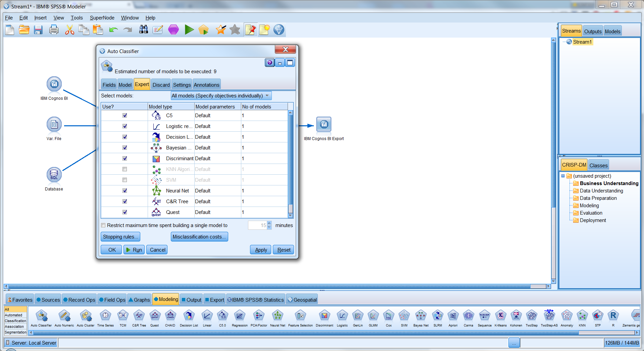The image size is (644, 351).
Task: Click the Run button in dialog
Action: pyautogui.click(x=134, y=250)
